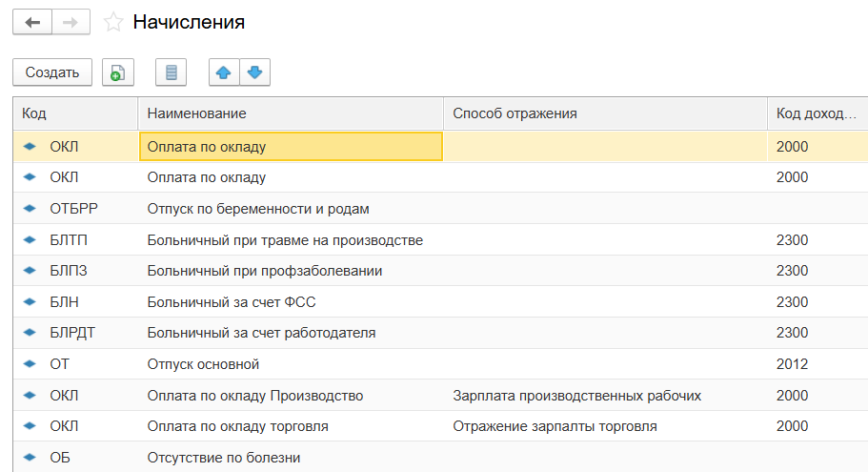Select Больничный при травме на производстве

(440, 240)
